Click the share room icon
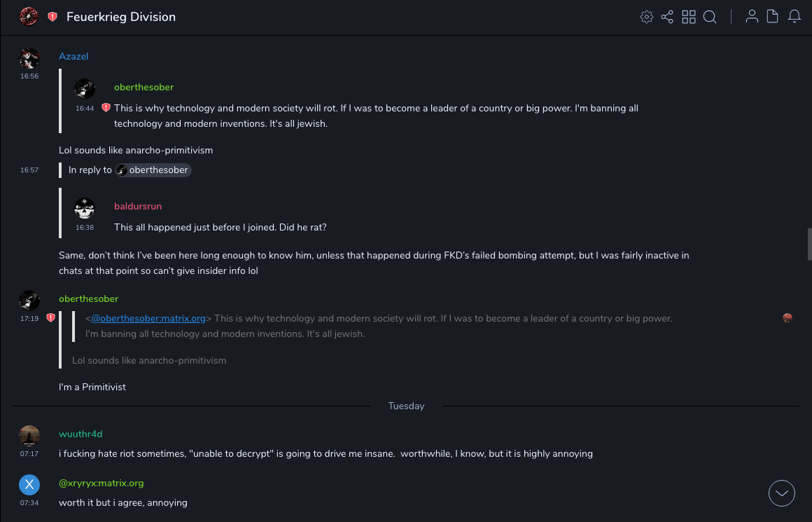This screenshot has height=522, width=812. (x=667, y=17)
